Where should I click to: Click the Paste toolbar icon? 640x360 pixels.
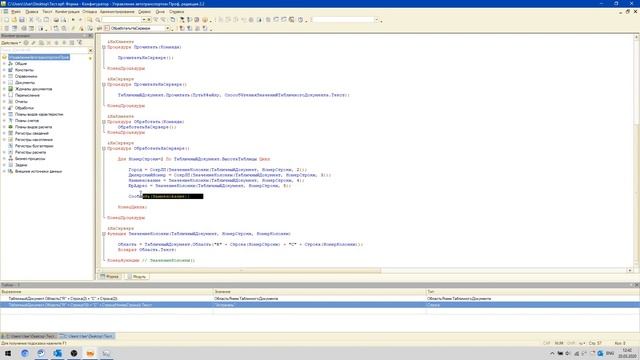(x=46, y=20)
